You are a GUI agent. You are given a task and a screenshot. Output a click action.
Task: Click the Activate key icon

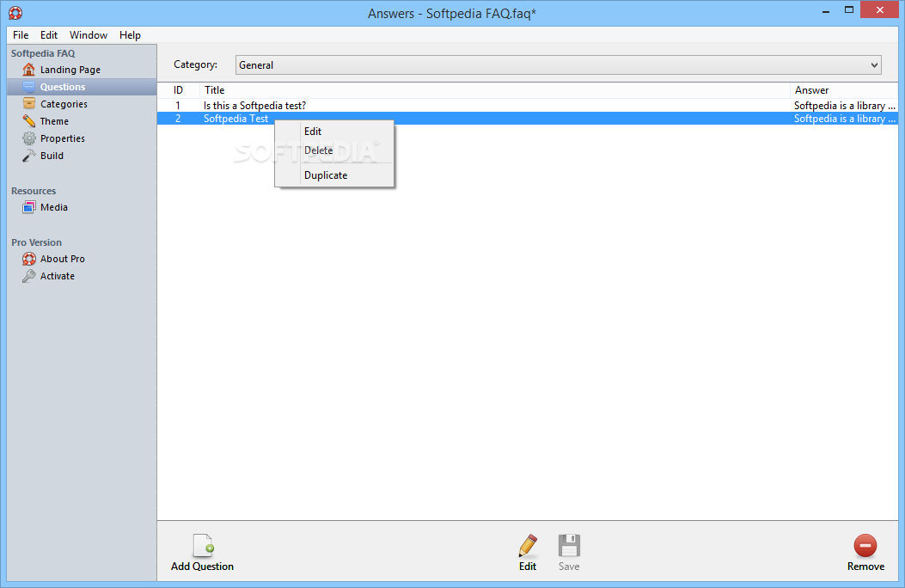click(x=29, y=276)
